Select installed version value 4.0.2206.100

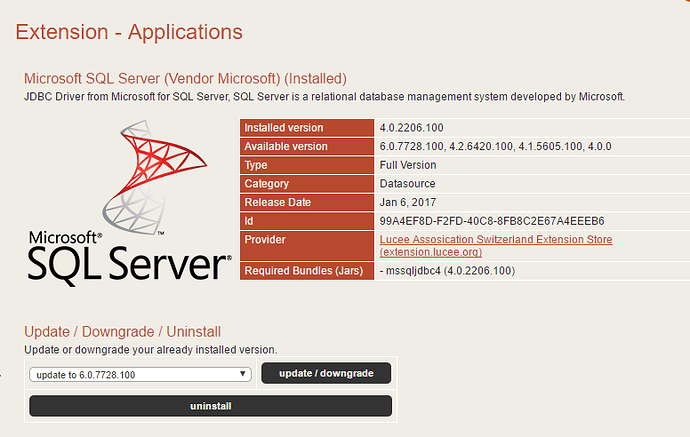coord(411,128)
